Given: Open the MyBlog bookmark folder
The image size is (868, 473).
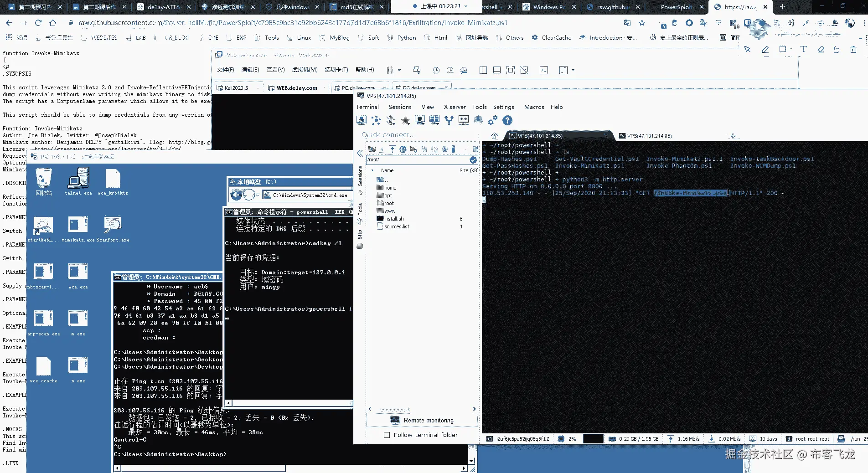Looking at the screenshot, I should [x=334, y=38].
